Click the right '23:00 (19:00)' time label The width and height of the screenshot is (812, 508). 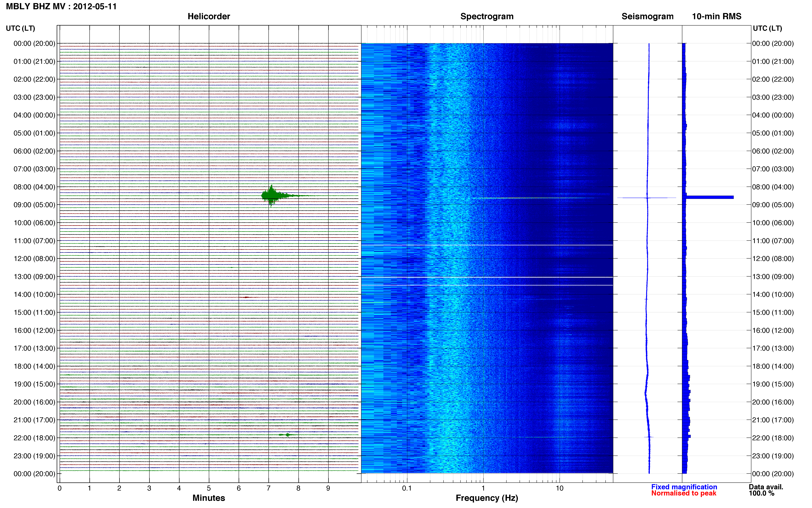point(773,456)
